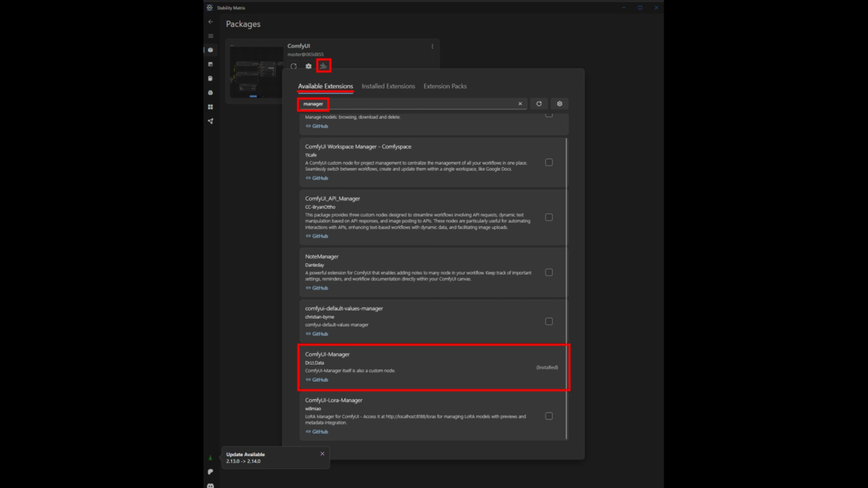This screenshot has width=868, height=488.
Task: Open the paper-plane sidebar icon
Action: [210, 121]
